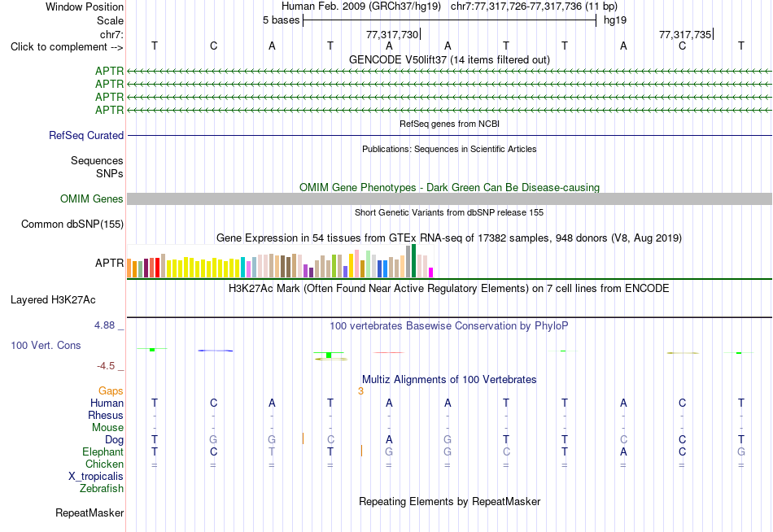Select the Mouse alignment row label

pos(107,428)
